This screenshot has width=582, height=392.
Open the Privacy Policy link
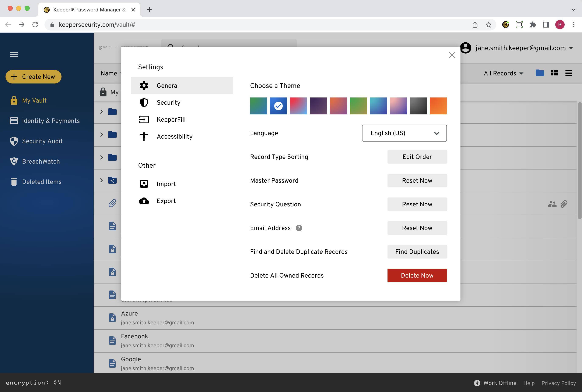[558, 383]
